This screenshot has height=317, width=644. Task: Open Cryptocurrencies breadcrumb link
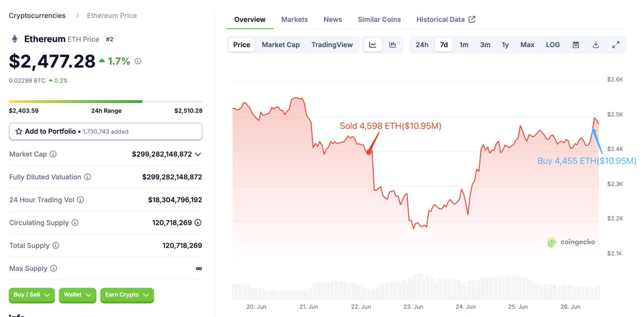37,16
